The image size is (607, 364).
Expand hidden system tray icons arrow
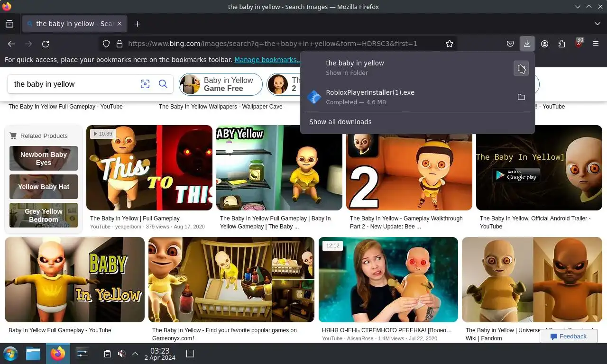tap(135, 354)
